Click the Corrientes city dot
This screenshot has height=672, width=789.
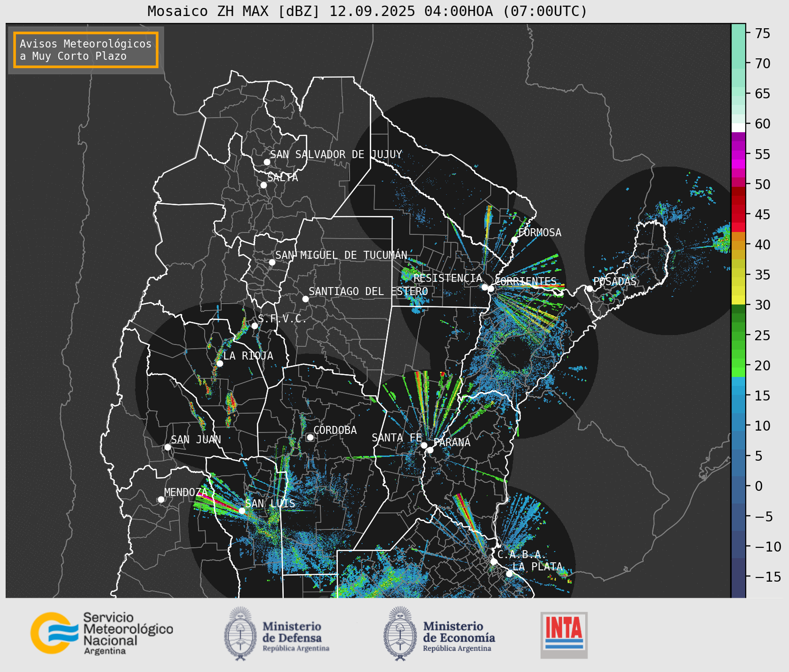491,288
